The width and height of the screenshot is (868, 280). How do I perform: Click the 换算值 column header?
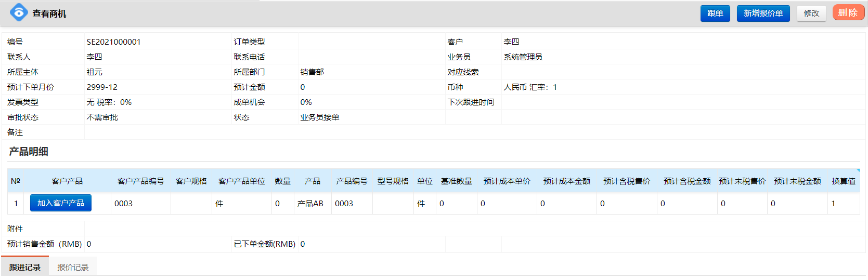point(843,181)
